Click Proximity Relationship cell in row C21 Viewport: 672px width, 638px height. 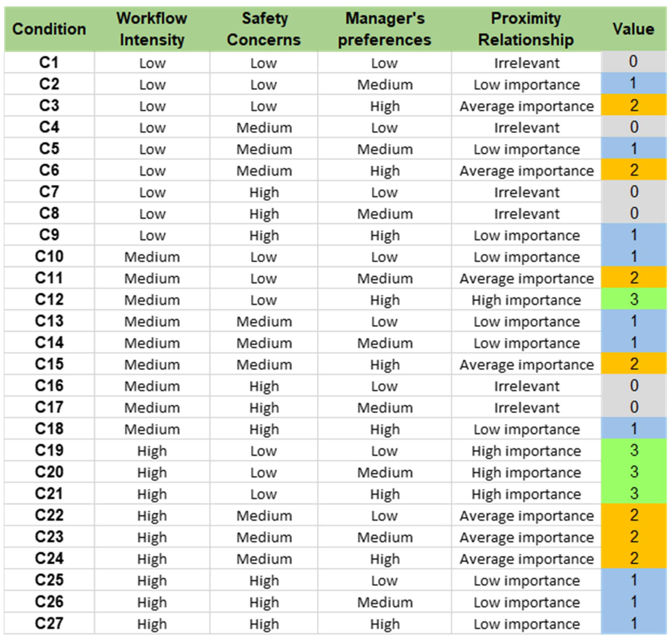(526, 494)
